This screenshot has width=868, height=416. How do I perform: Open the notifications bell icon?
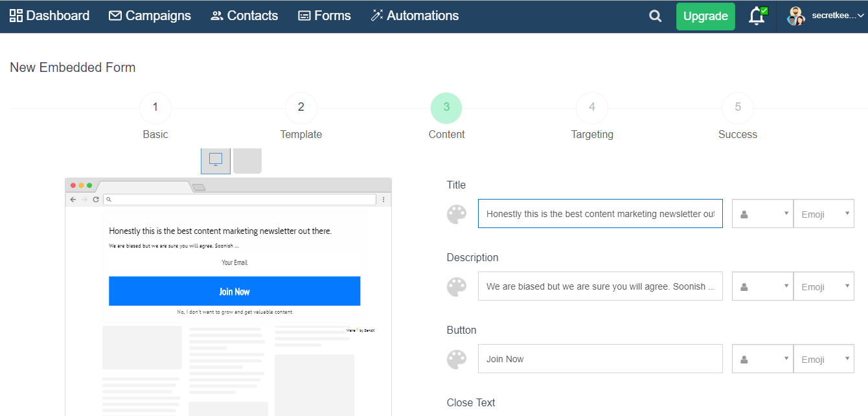coord(757,16)
